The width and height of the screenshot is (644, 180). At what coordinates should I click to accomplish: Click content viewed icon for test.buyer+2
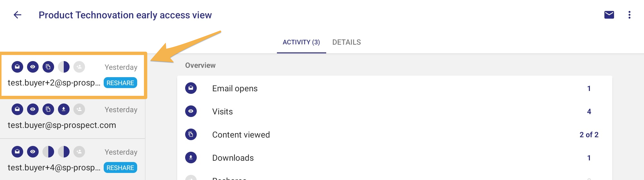[x=48, y=67]
